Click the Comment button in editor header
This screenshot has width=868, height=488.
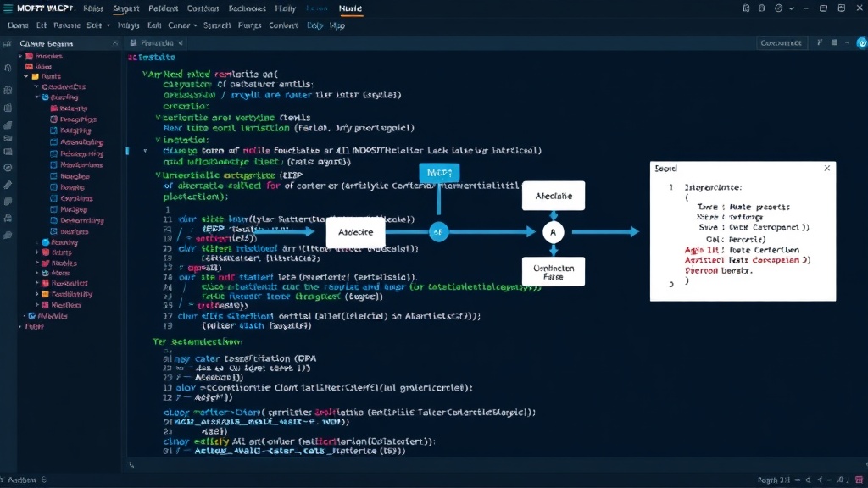[781, 42]
